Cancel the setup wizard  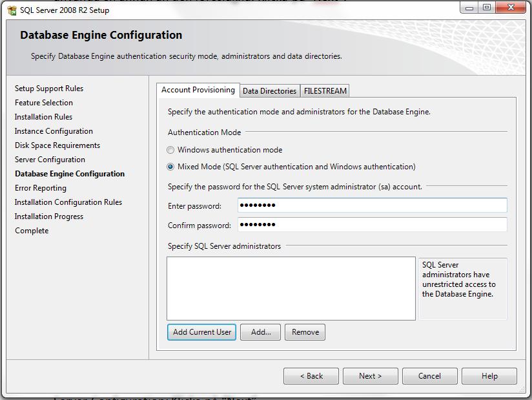430,376
